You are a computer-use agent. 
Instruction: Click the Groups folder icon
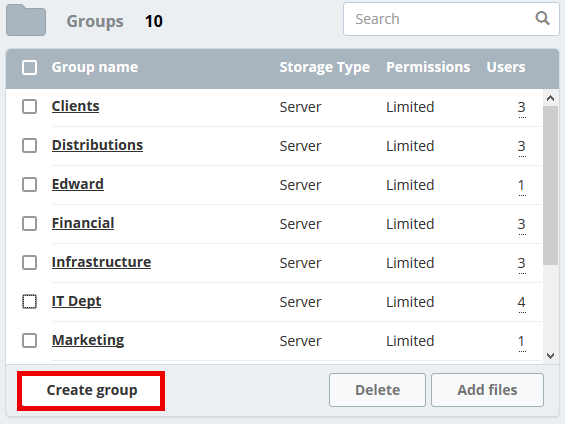pos(26,20)
